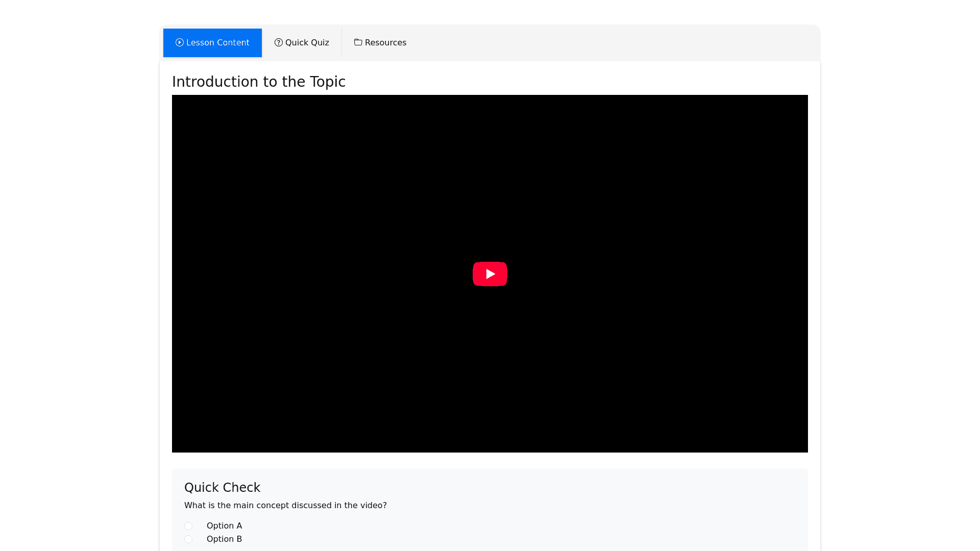This screenshot has width=980, height=551.
Task: Select the Option A radio button
Action: 188,526
